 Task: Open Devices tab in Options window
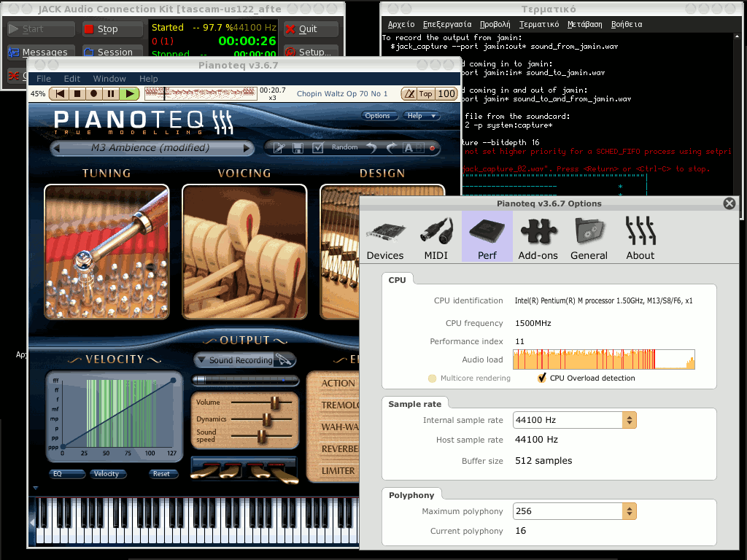click(385, 237)
